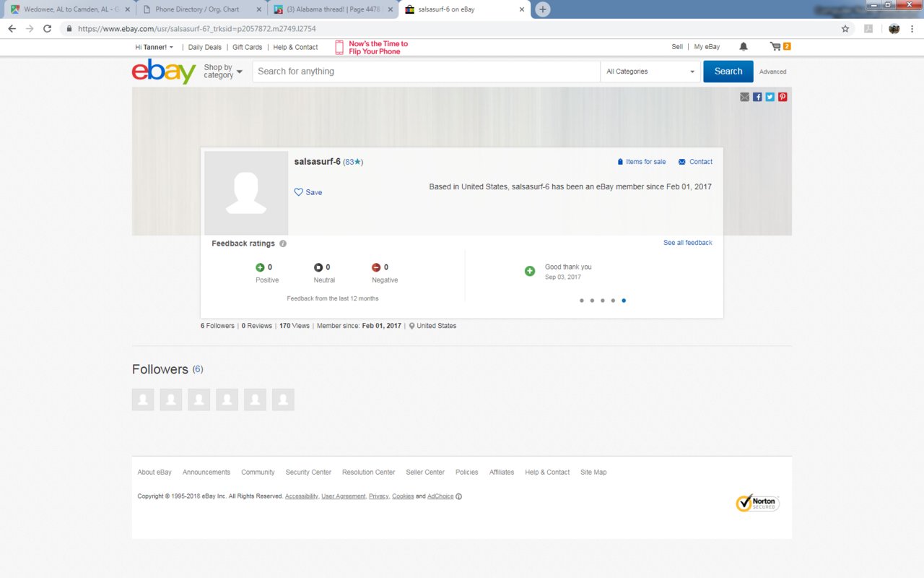
Task: Open My eBay menu
Action: coord(707,47)
